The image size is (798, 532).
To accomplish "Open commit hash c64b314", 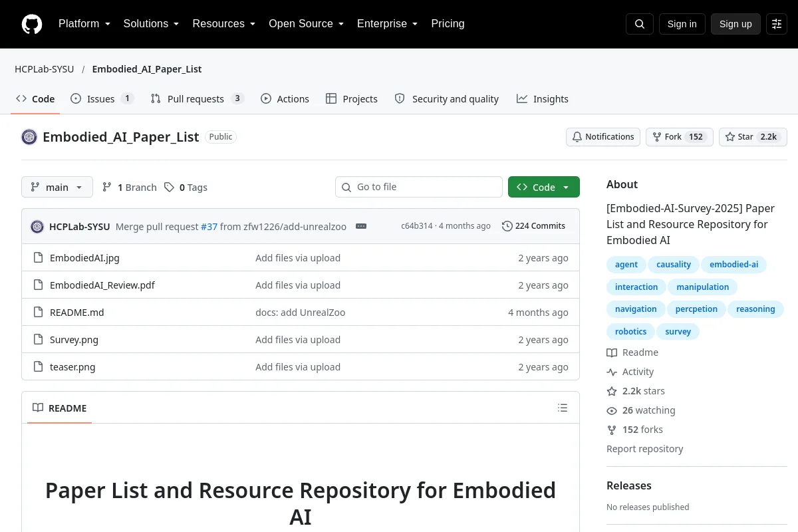I will pos(417,226).
